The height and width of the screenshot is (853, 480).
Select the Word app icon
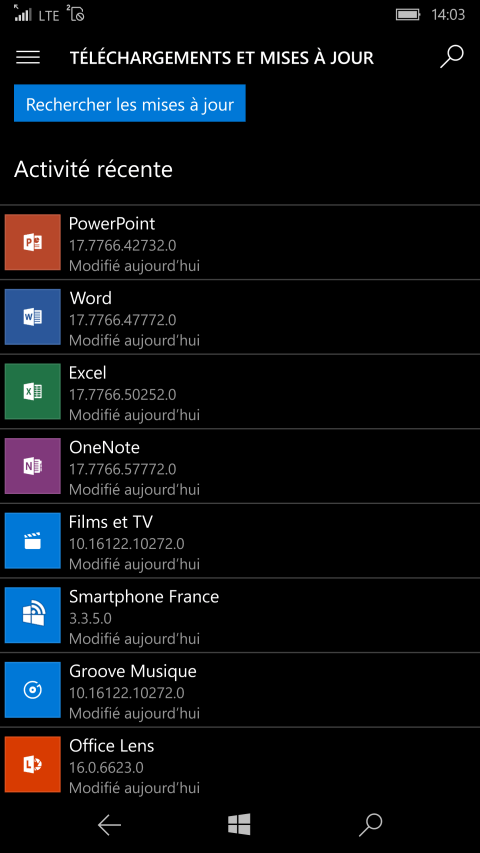click(33, 317)
